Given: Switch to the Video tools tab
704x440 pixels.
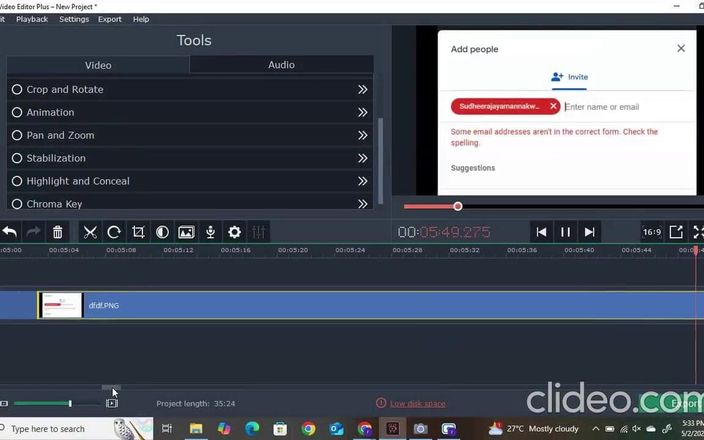Looking at the screenshot, I should 98,65.
